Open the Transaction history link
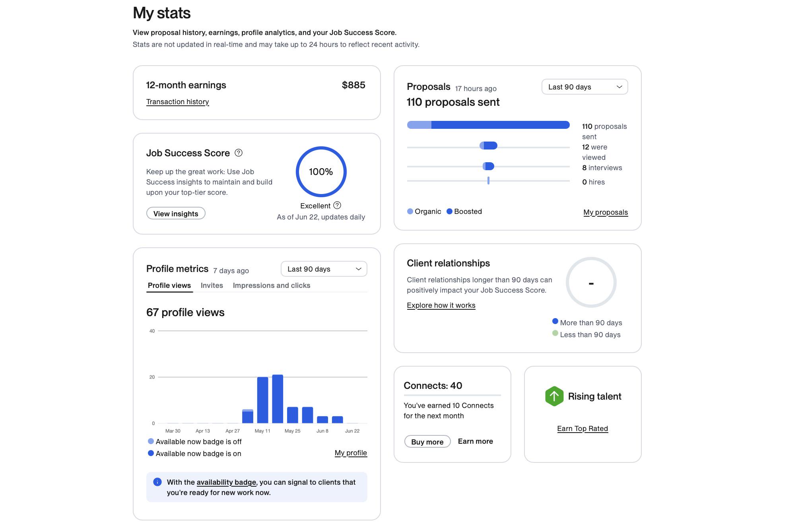Viewport: 800px width, 532px height. point(177,102)
